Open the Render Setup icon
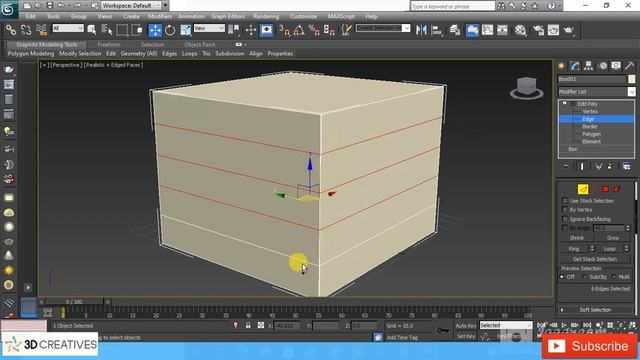 (x=538, y=30)
